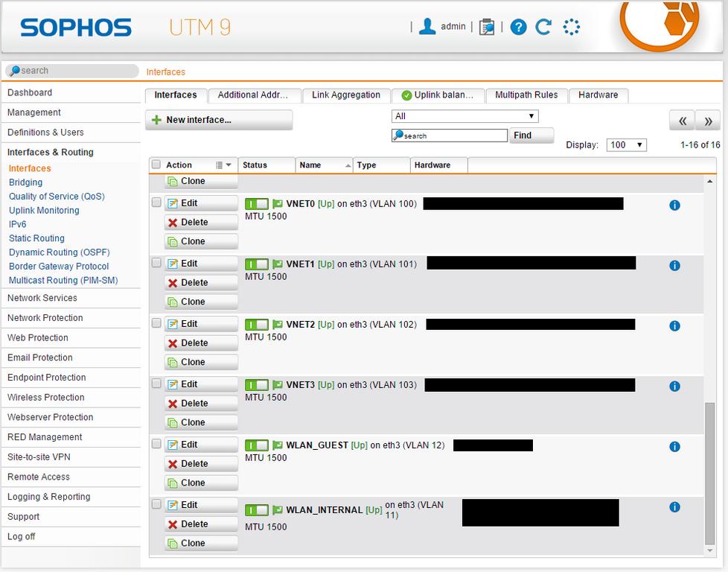Toggle the VNET1 interface status switch

pos(257,264)
